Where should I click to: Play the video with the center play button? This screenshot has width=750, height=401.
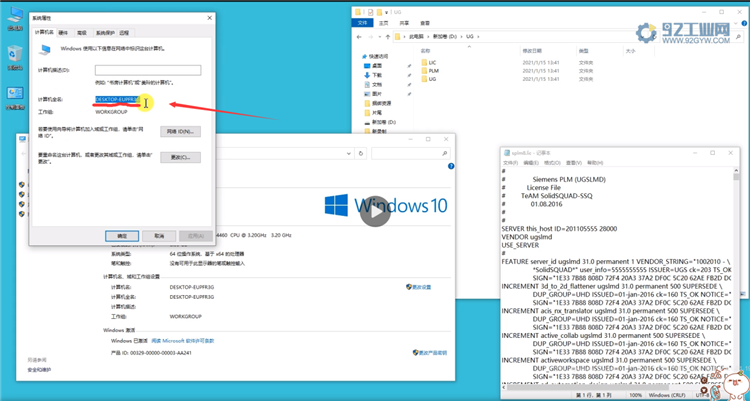coord(375,211)
